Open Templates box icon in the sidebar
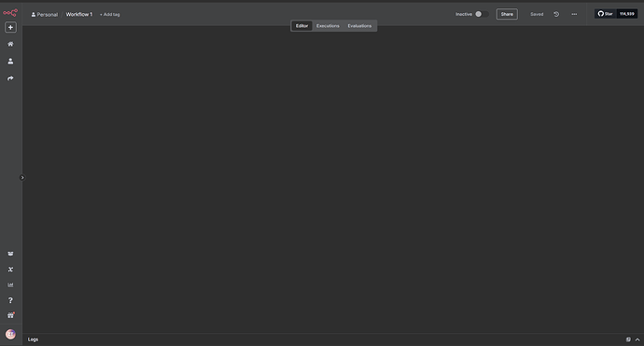 pos(10,254)
